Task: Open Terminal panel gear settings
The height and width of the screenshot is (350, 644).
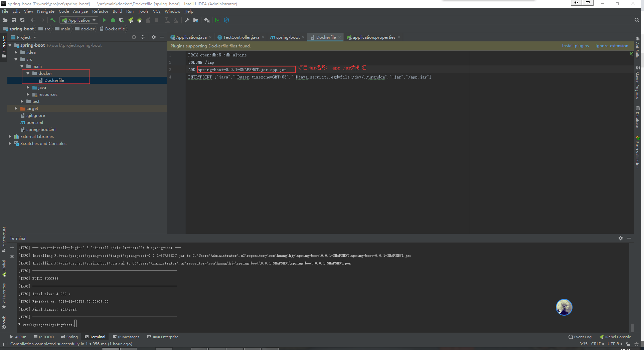Action: pos(621,238)
